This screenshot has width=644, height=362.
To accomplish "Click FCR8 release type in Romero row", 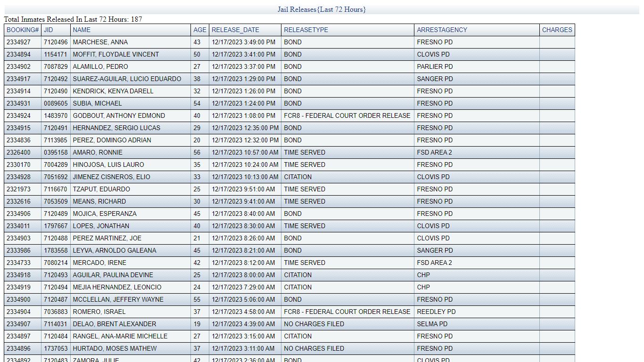I will pos(347,312).
